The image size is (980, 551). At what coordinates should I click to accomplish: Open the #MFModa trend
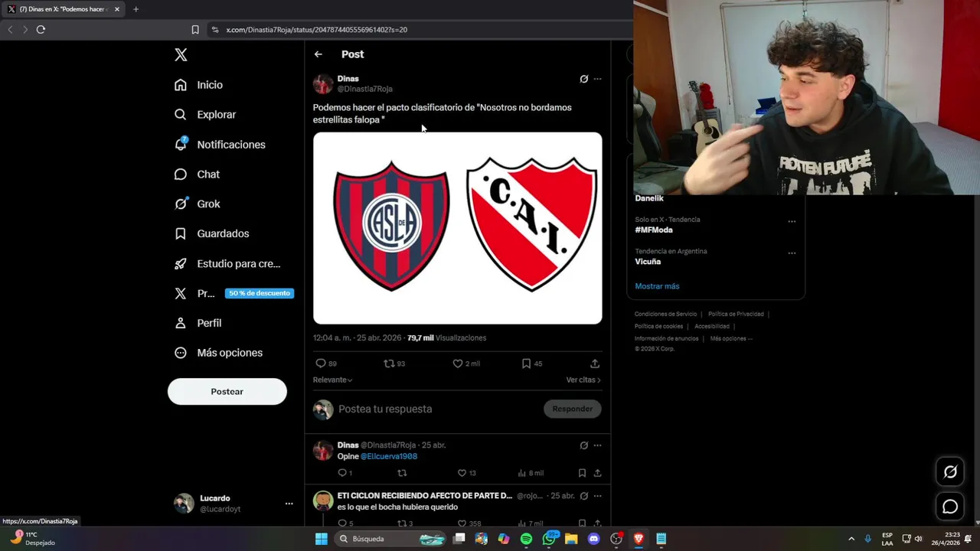click(654, 230)
